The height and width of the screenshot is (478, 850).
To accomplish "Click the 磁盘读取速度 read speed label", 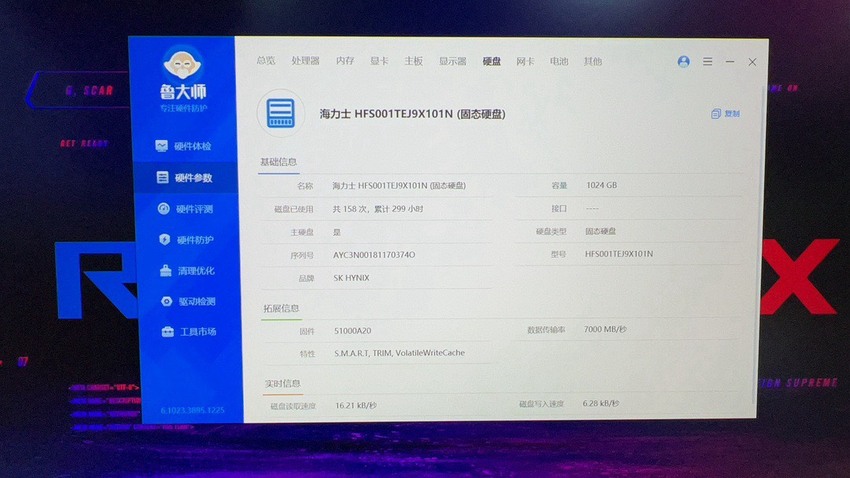I will (x=293, y=406).
